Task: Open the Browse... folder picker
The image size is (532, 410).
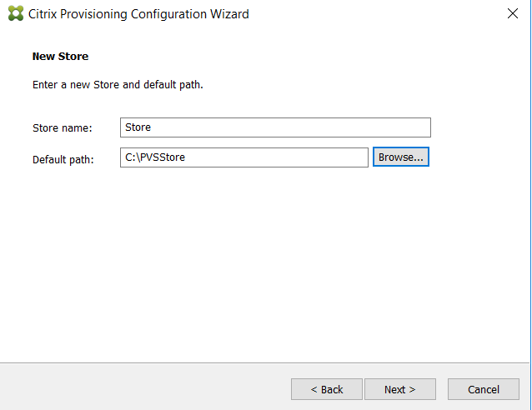Action: (401, 157)
